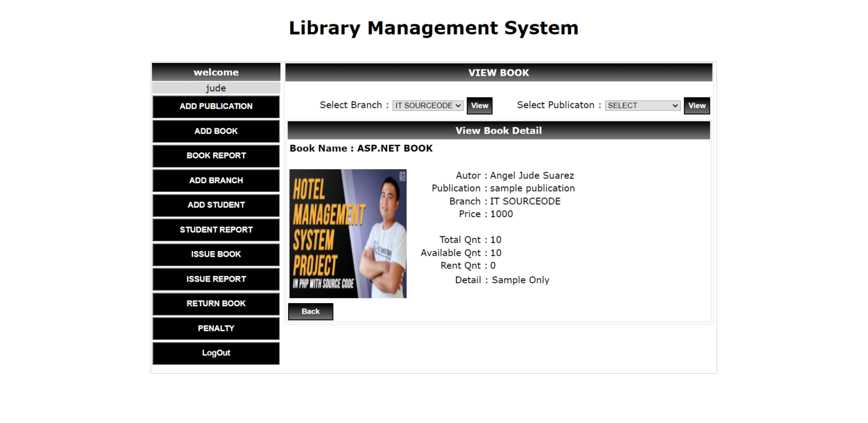Click the username jude in the sidebar
868x423 pixels.
215,88
